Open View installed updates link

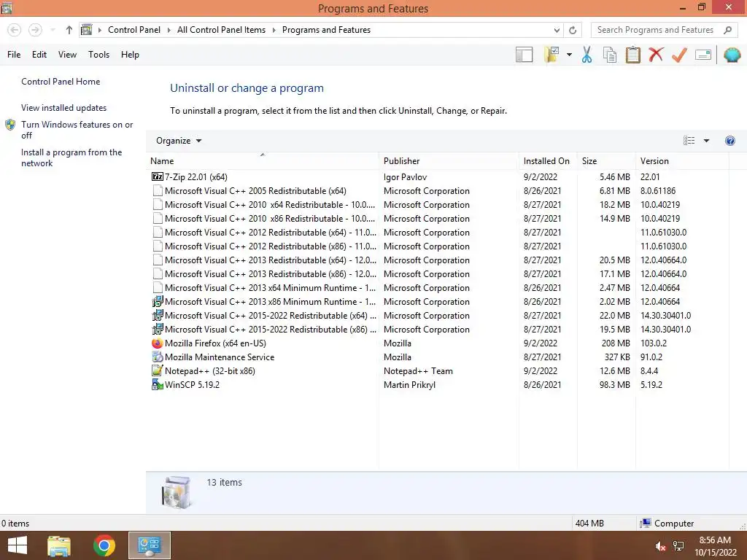tap(64, 108)
